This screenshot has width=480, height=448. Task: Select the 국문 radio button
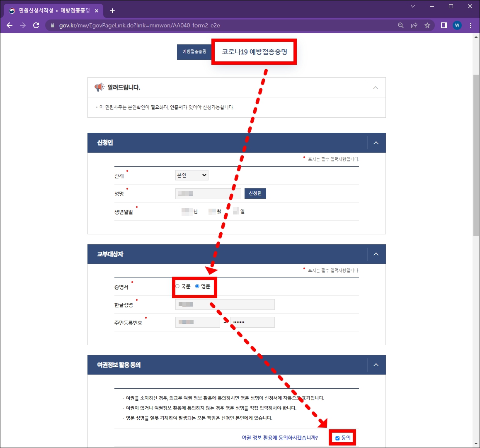178,286
